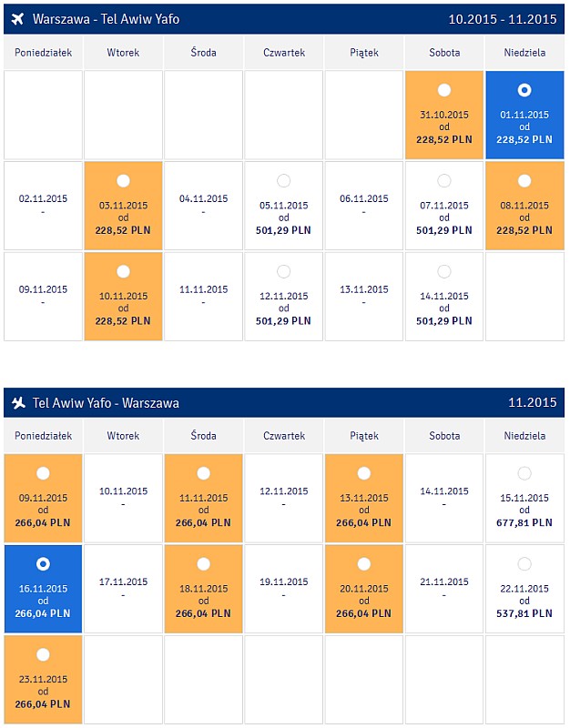Select outbound radio for 03.11.2015

[x=123, y=180]
